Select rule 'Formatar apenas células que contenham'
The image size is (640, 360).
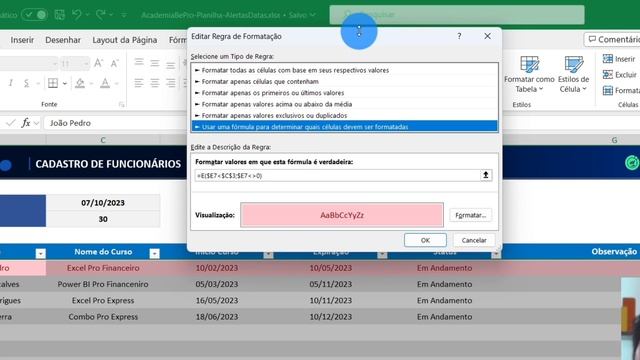(345, 82)
